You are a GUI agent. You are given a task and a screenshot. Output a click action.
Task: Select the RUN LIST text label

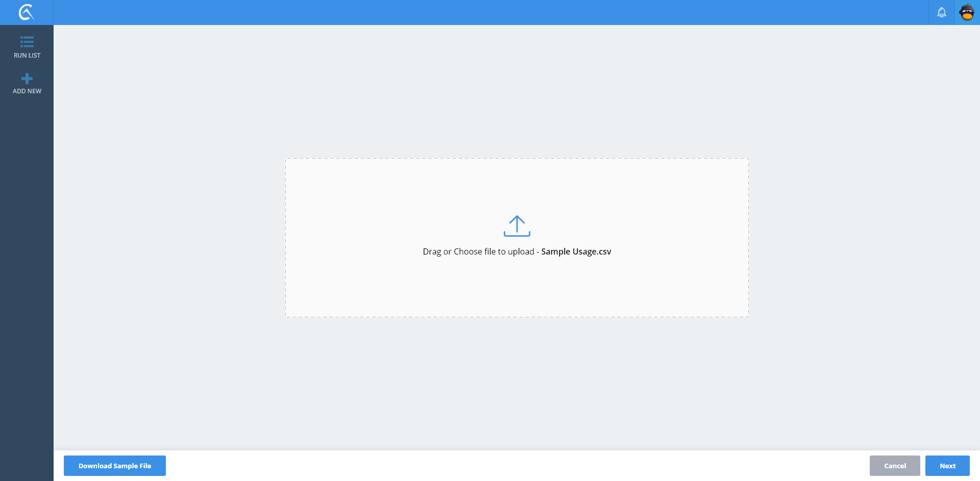(27, 56)
